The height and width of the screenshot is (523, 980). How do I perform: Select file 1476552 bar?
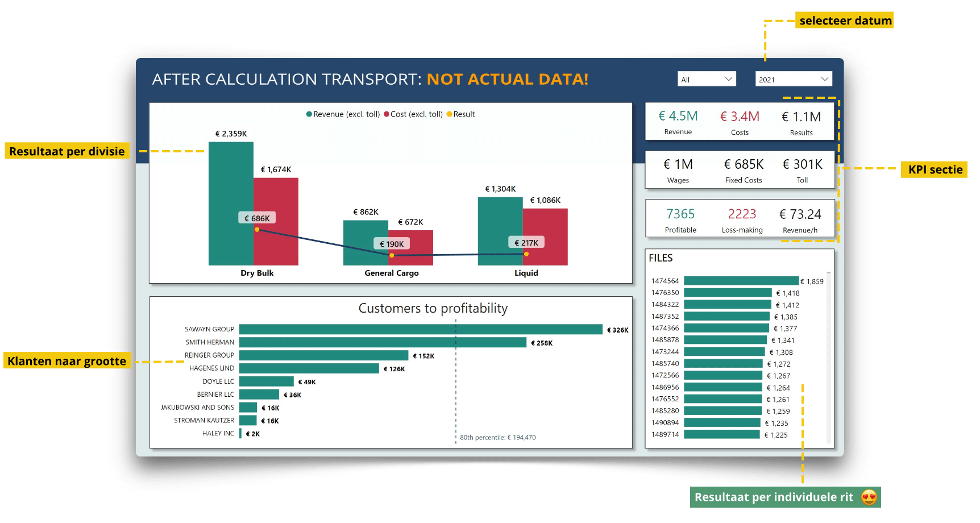point(723,399)
